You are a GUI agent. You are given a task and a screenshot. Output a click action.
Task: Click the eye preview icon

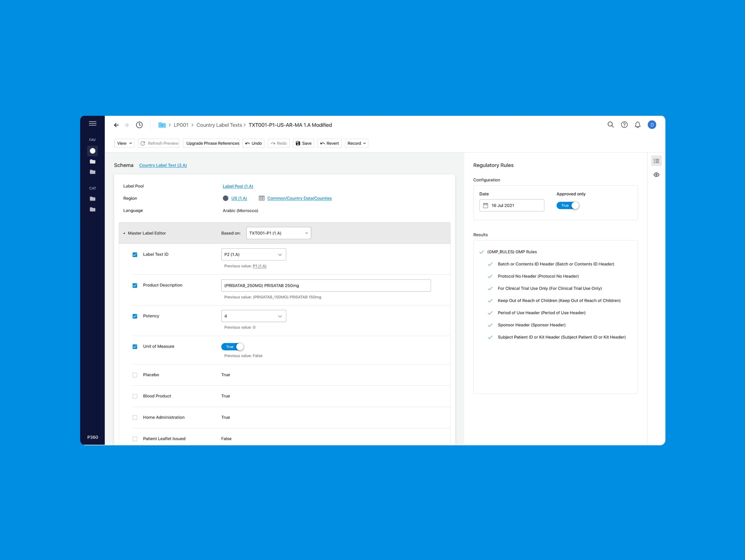pyautogui.click(x=656, y=175)
